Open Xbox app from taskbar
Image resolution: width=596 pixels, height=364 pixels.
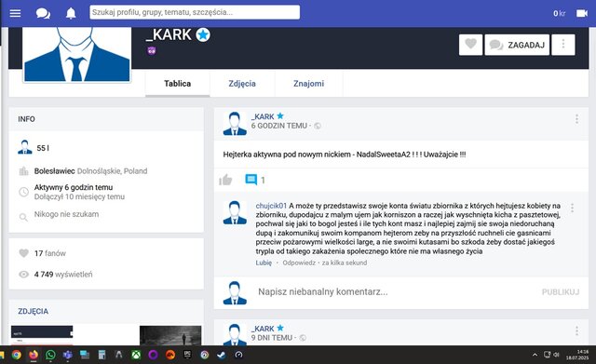point(136,355)
